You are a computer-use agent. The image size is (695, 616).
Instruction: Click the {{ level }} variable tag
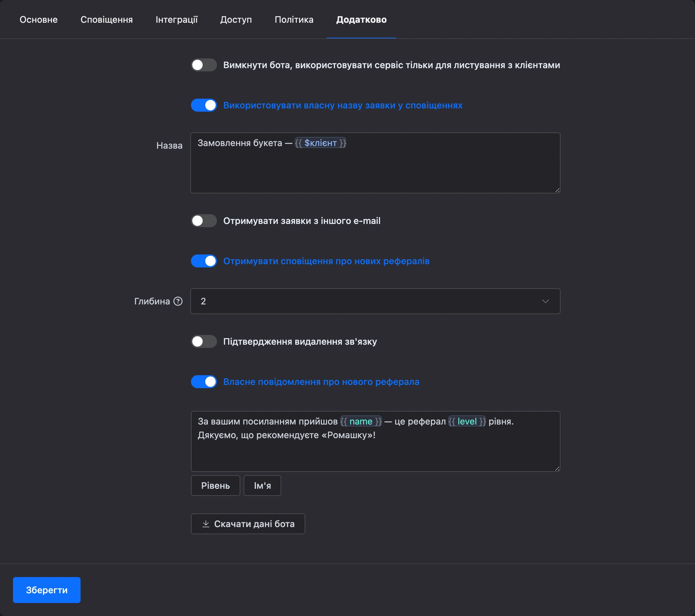tap(467, 422)
